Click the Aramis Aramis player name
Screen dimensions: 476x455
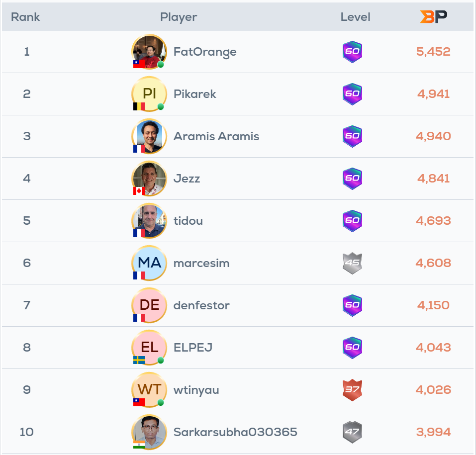point(216,136)
